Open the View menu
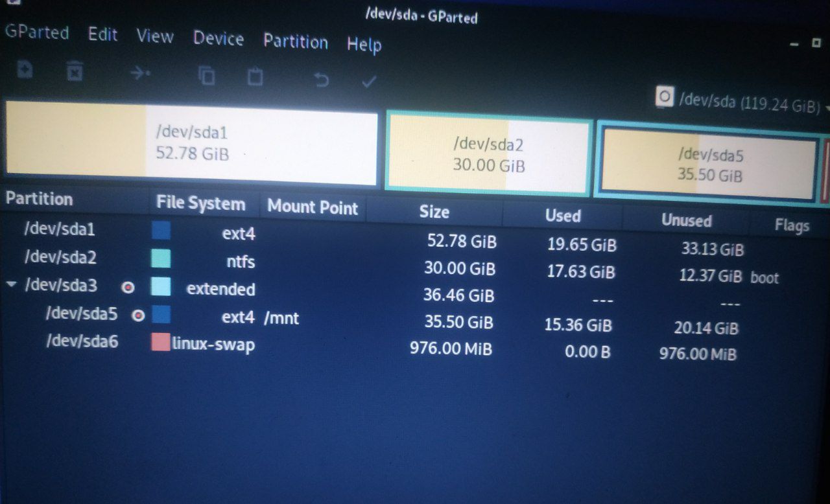The image size is (830, 504). tap(155, 36)
